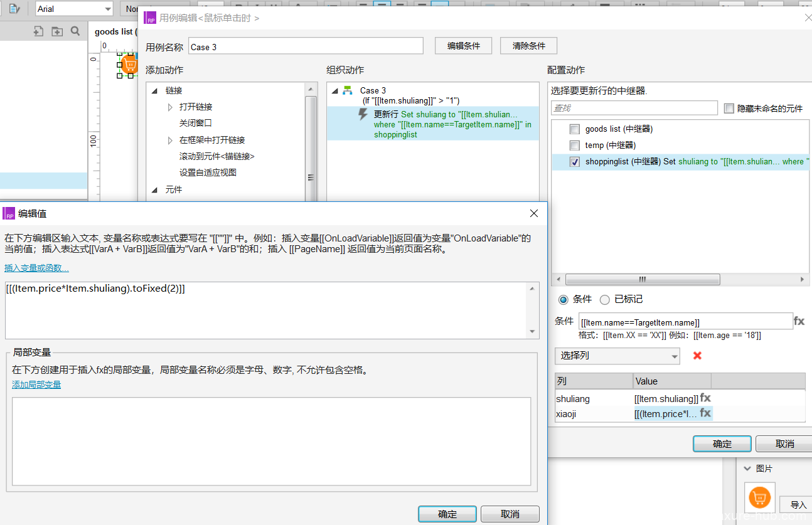Select the orange shopping cart widget on canvas
The width and height of the screenshot is (812, 525).
[130, 64]
